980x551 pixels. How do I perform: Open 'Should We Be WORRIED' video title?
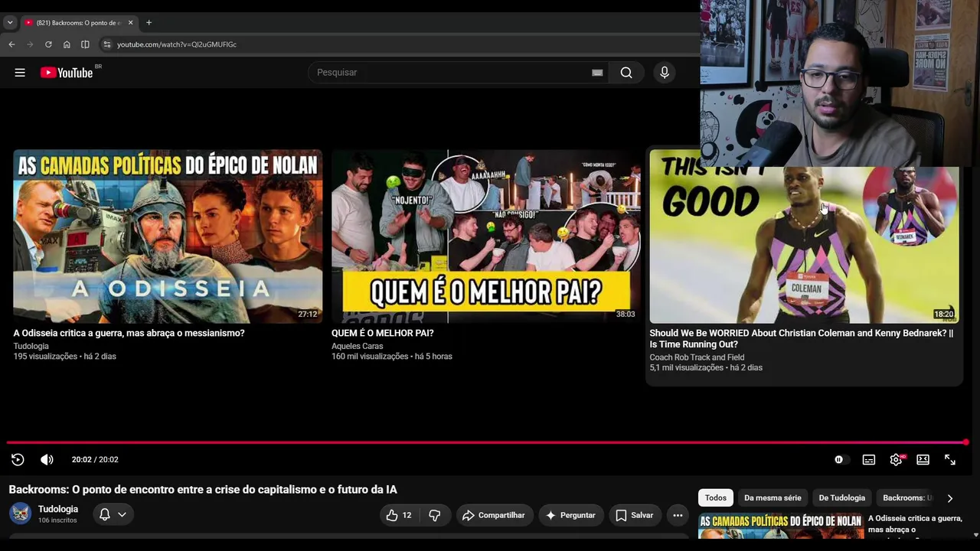pos(802,339)
